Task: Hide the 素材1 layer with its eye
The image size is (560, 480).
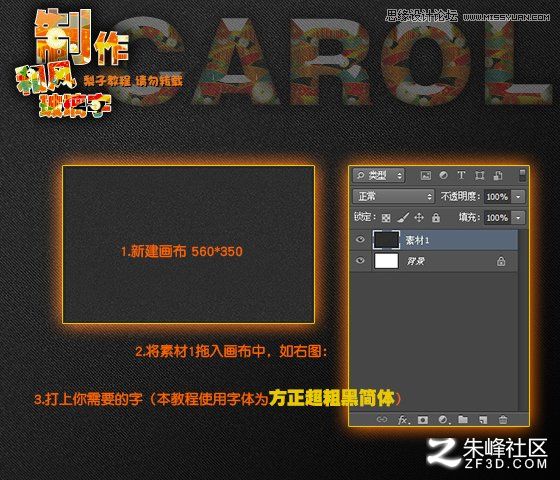Action: (360, 239)
